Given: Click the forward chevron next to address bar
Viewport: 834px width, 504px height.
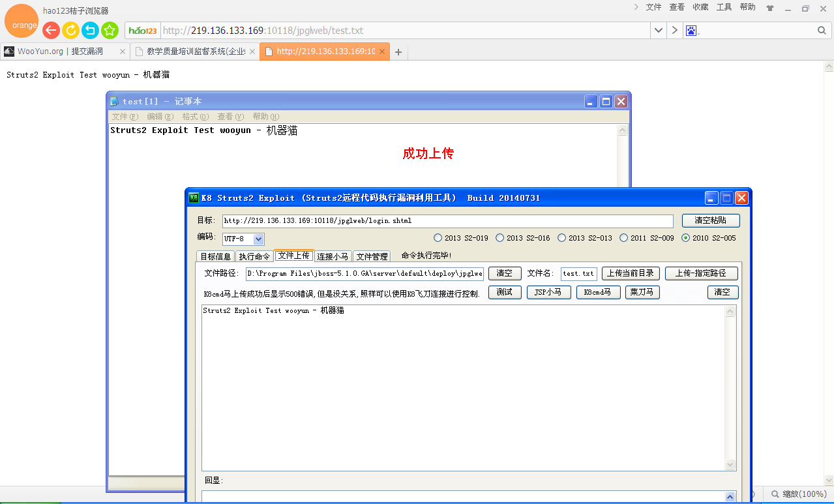Looking at the screenshot, I should [674, 31].
